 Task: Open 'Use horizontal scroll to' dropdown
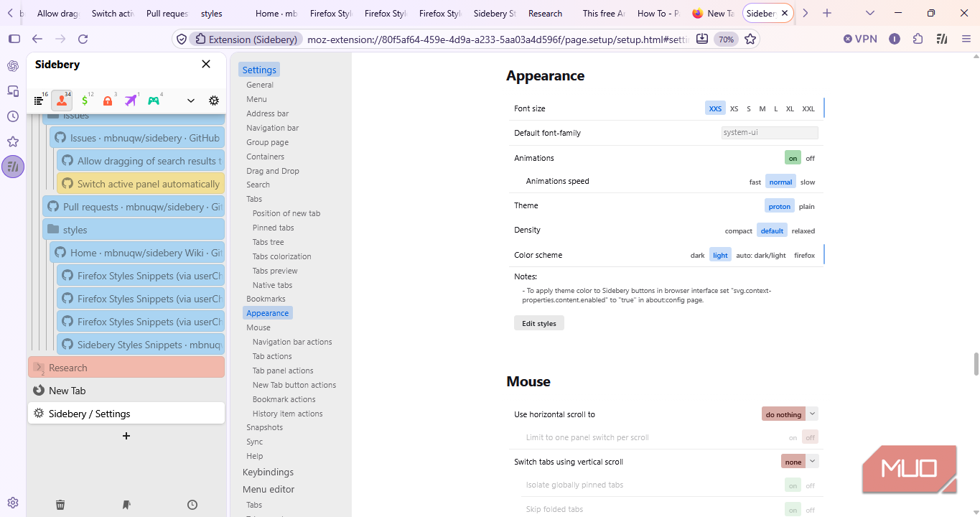790,414
